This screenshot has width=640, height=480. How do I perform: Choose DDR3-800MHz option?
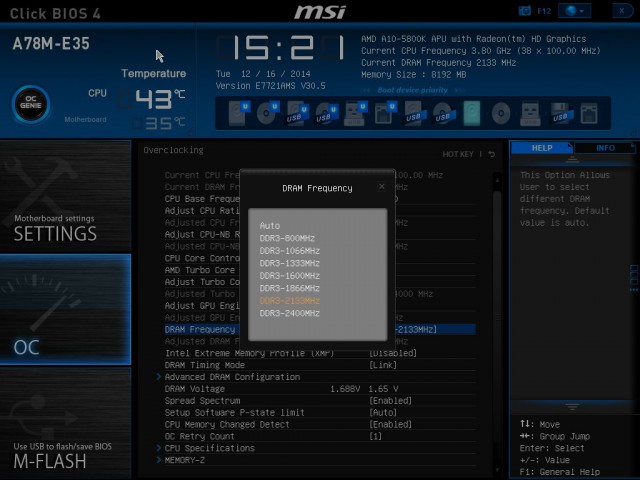[x=287, y=238]
